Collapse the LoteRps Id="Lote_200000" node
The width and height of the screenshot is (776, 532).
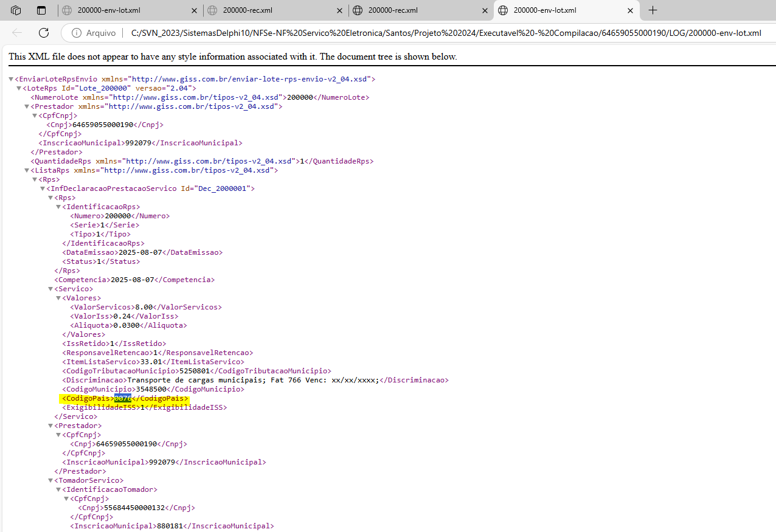(x=19, y=88)
